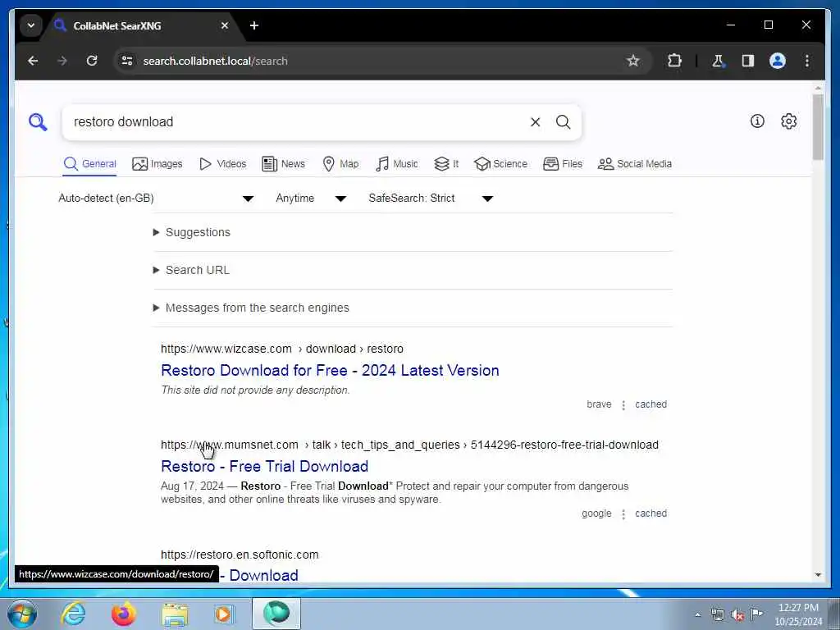Launch Firefox from taskbar
840x630 pixels.
(123, 614)
